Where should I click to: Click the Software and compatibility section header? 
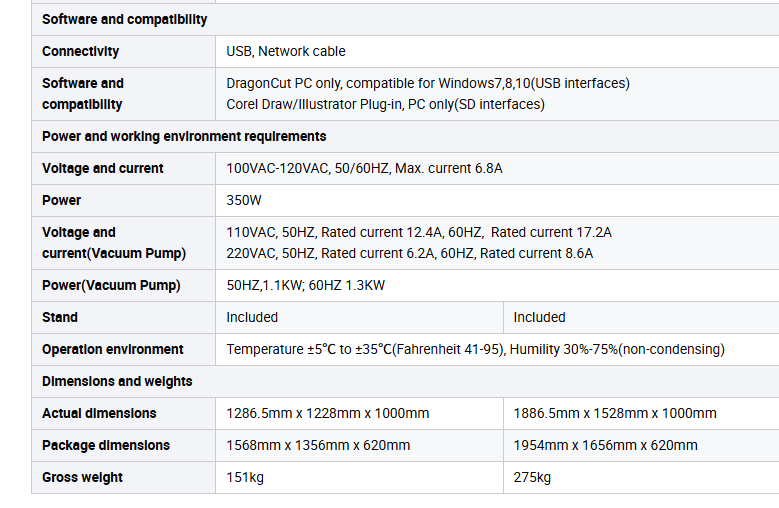point(125,19)
